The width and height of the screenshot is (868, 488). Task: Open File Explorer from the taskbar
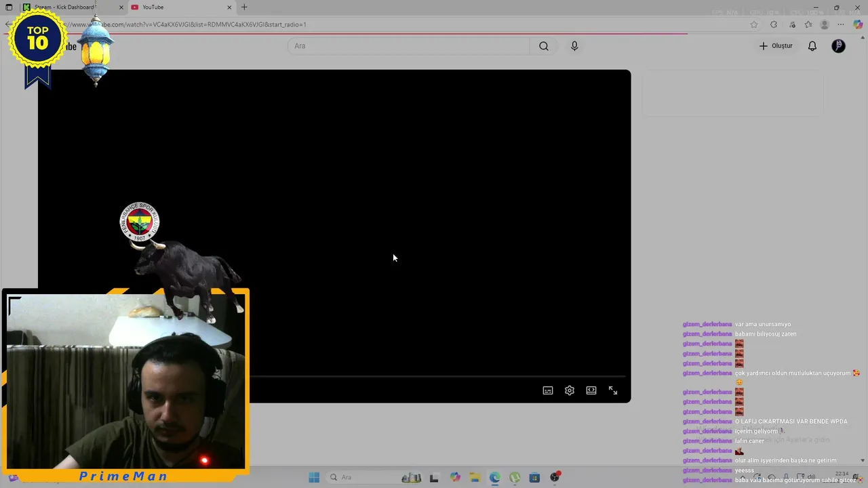click(475, 477)
